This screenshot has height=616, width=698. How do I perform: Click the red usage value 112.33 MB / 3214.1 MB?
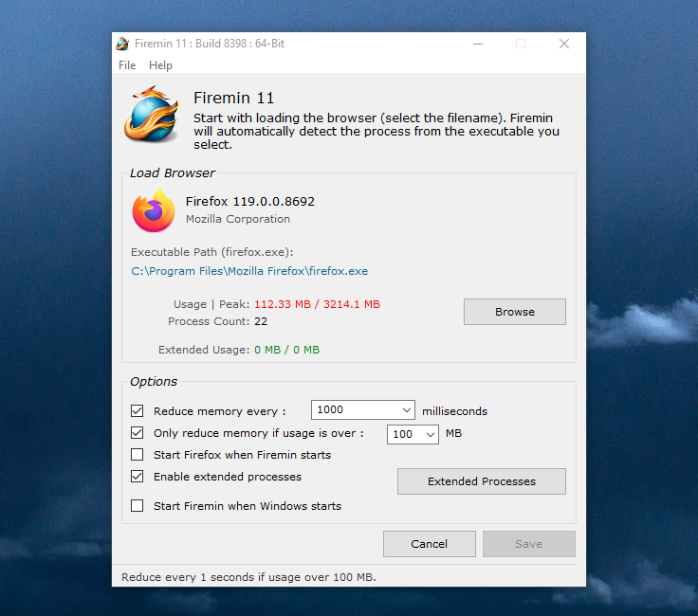pos(317,304)
